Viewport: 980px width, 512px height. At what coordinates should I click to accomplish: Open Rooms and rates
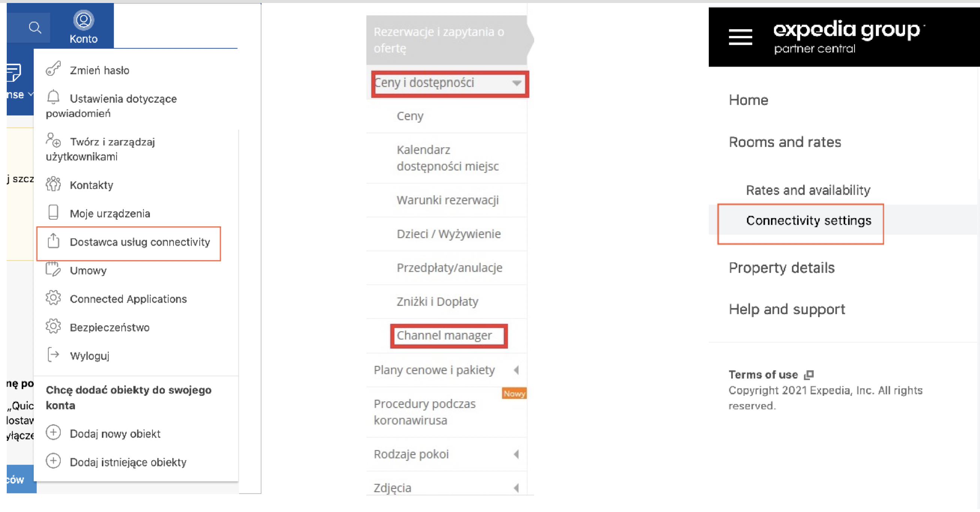(785, 142)
